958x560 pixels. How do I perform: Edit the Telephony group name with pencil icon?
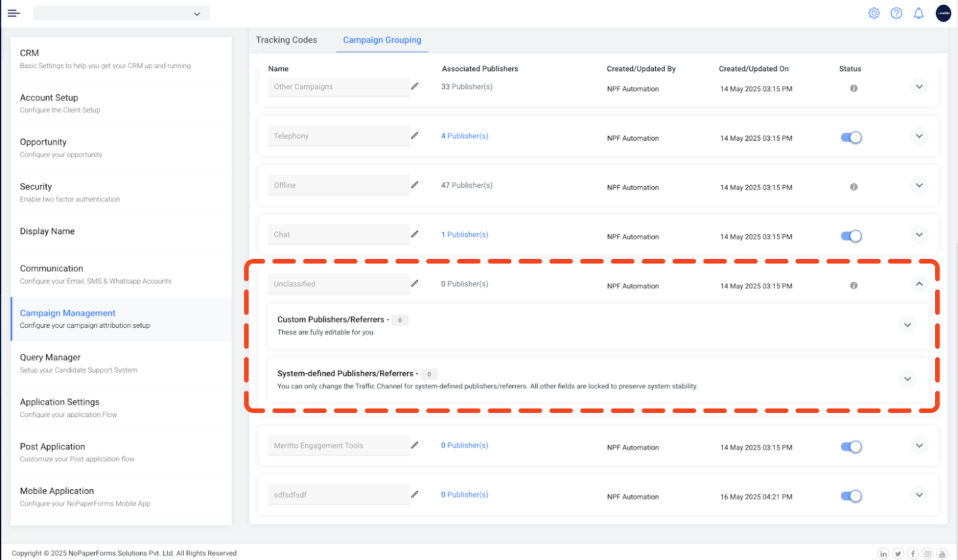[x=414, y=136]
